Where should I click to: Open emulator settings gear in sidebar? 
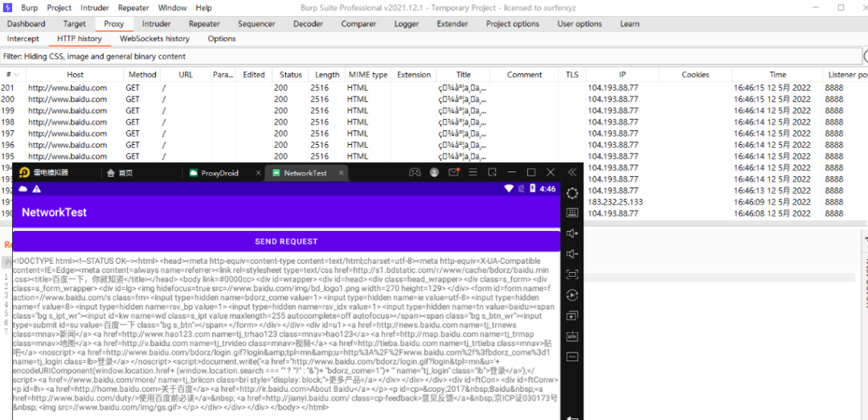pyautogui.click(x=572, y=193)
